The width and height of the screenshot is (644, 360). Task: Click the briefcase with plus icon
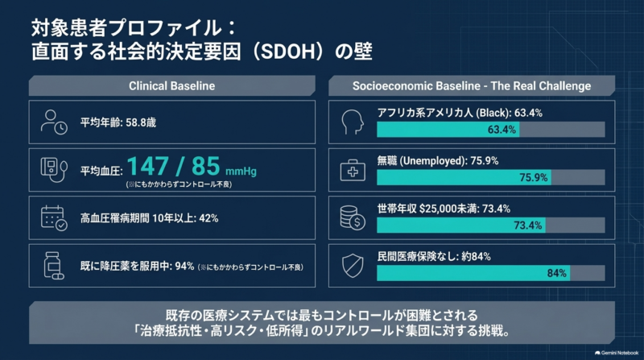coord(353,170)
